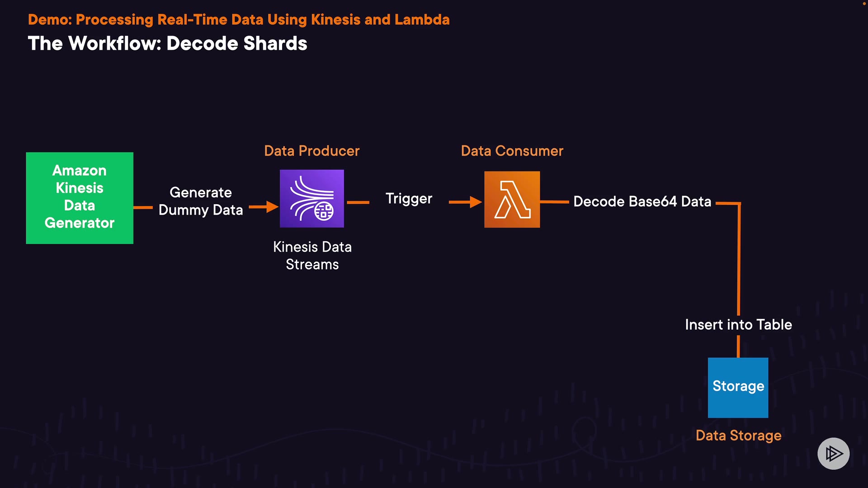Screen dimensions: 868x488
Task: Click the 'Insert into Table' text
Action: click(738, 324)
